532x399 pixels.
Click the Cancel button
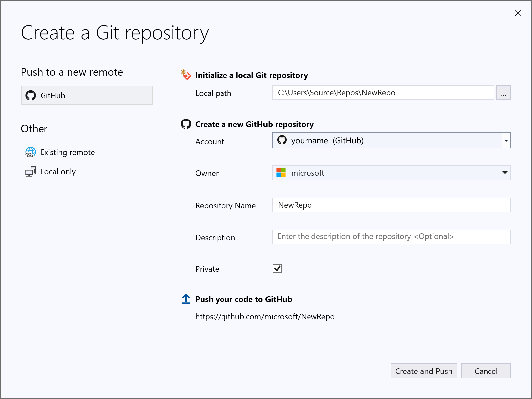tap(486, 371)
